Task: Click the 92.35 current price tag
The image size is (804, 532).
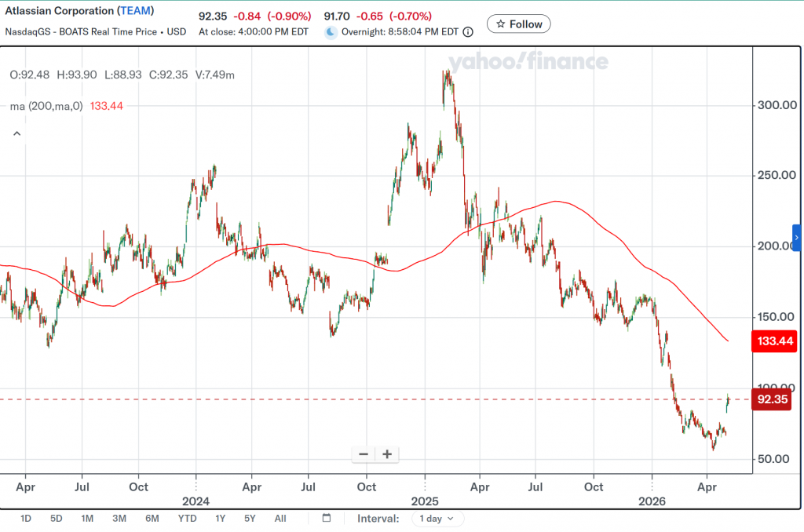Action: pos(773,399)
